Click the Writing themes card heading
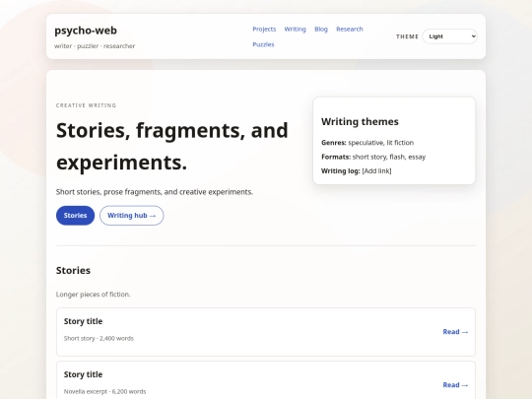532x399 pixels. click(360, 121)
